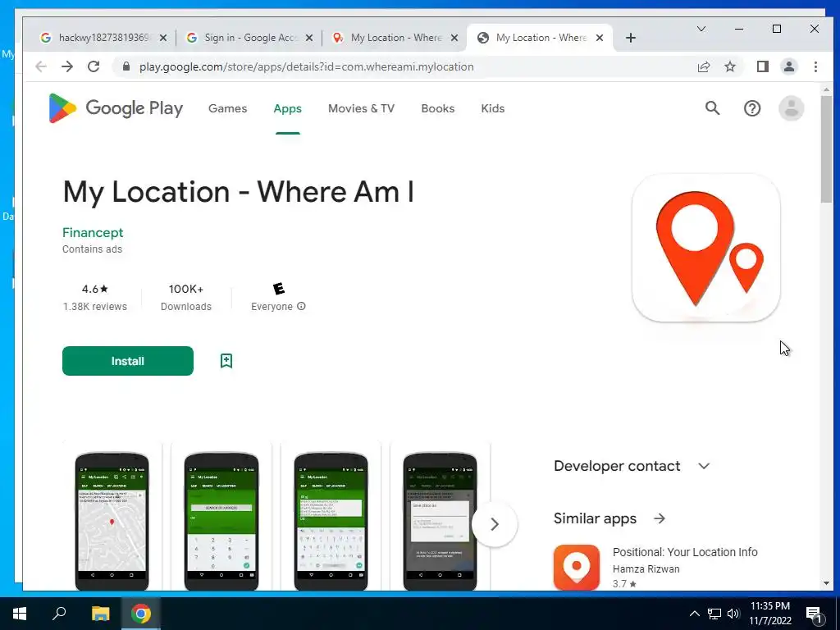Click Contains ads text
Screen dimensions: 840x630
(92, 249)
